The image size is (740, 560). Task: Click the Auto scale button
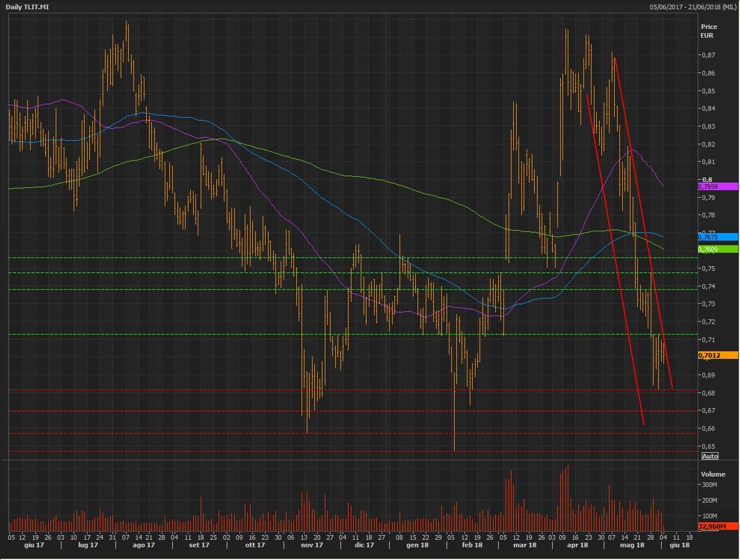[x=710, y=456]
